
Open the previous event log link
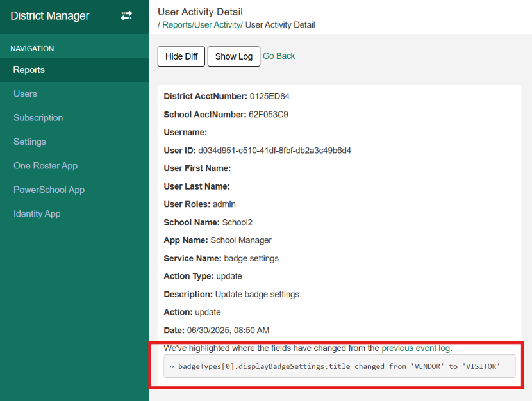(x=415, y=348)
